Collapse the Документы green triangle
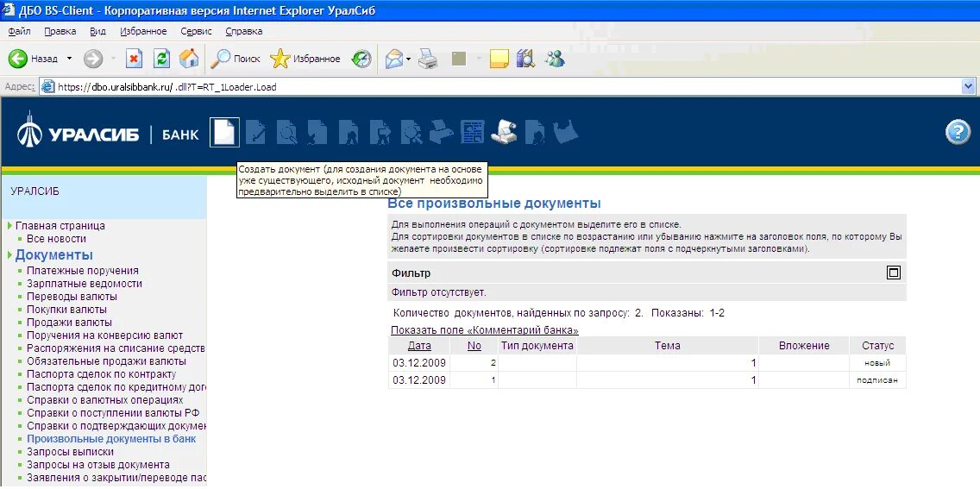Image resolution: width=980 pixels, height=489 pixels. point(10,254)
